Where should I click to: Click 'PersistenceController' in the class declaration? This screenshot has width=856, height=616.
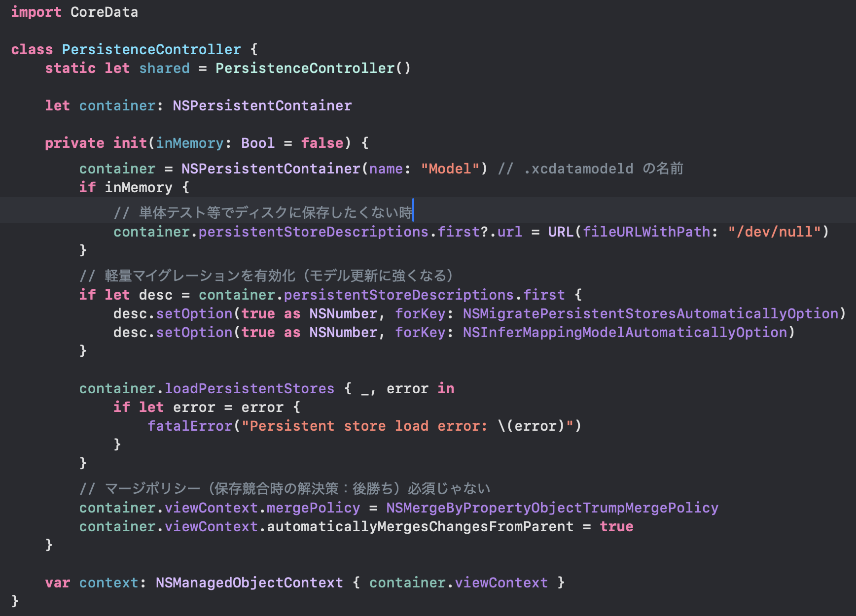151,49
